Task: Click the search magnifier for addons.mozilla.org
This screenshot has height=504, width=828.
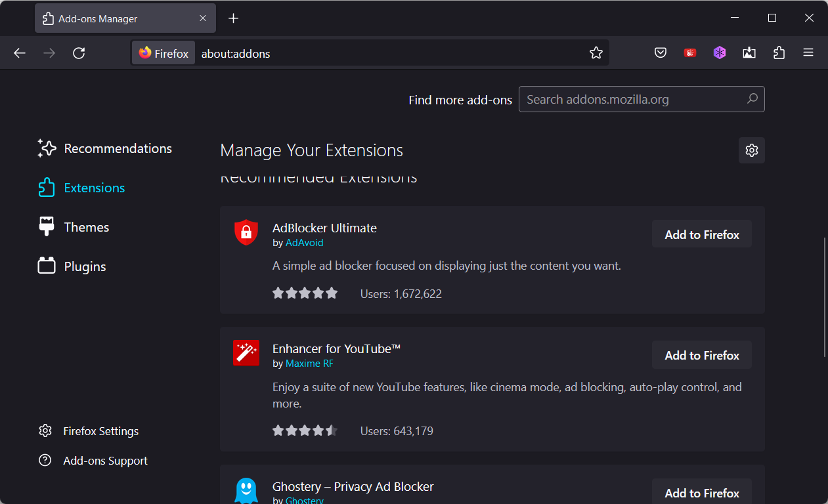Action: coord(752,99)
